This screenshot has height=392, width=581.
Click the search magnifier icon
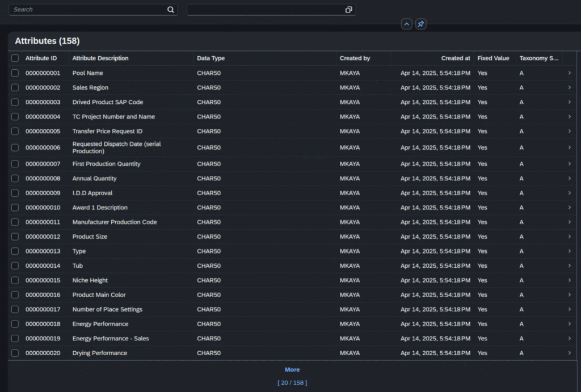170,10
